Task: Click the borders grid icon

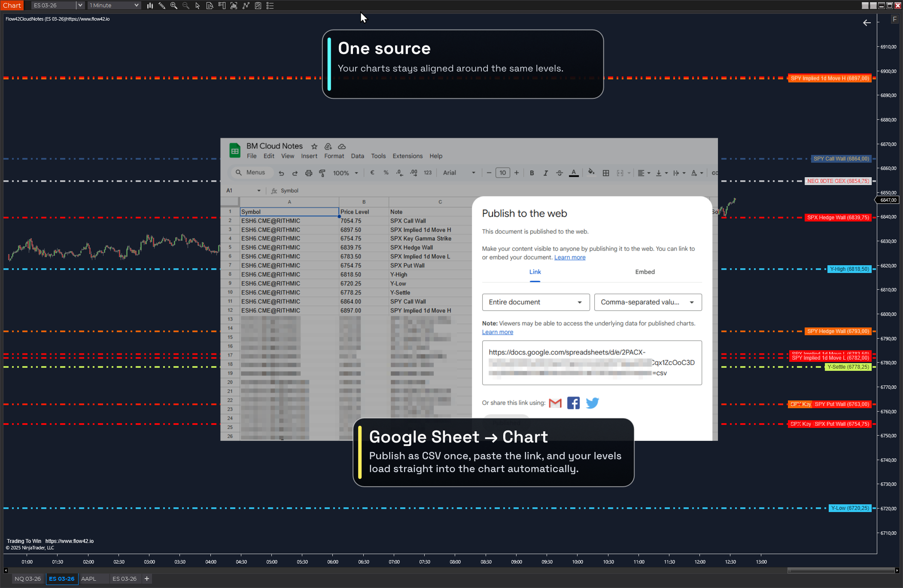Action: [606, 173]
